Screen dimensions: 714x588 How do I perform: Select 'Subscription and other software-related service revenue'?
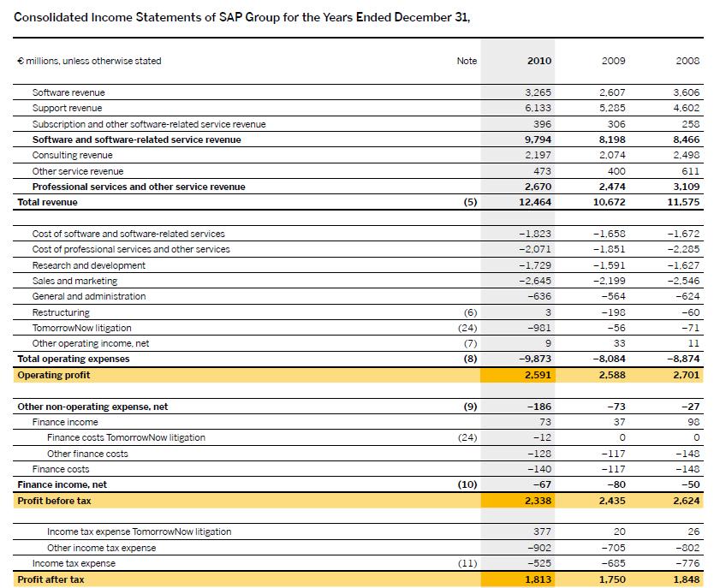(x=149, y=124)
